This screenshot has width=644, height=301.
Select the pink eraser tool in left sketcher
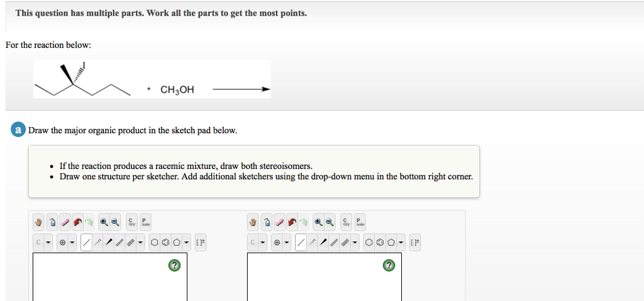click(x=65, y=222)
